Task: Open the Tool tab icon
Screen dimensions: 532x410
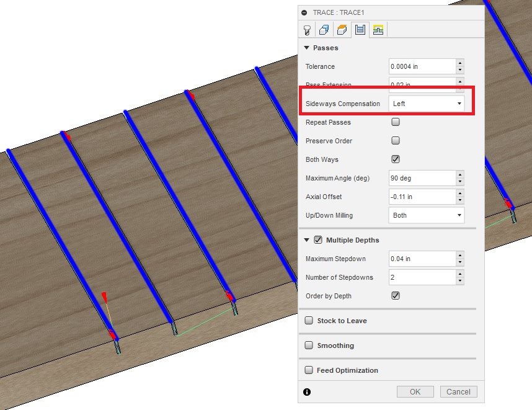Action: [x=307, y=30]
